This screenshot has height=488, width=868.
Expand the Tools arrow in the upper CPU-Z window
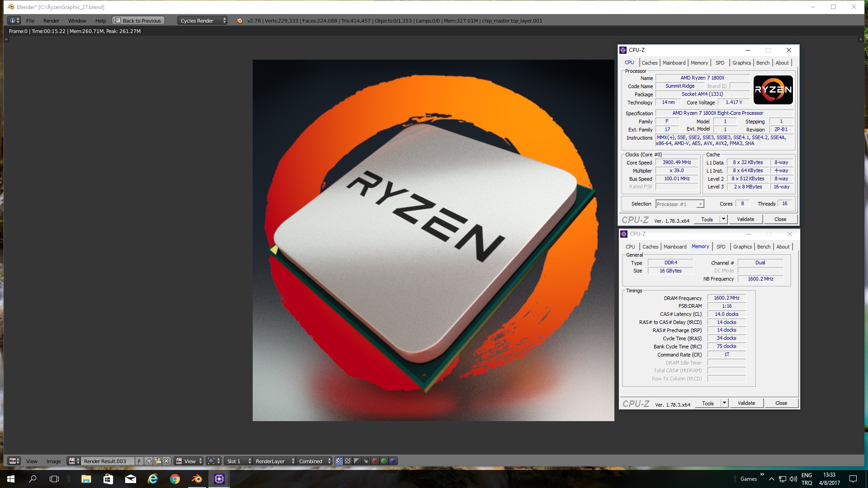723,219
